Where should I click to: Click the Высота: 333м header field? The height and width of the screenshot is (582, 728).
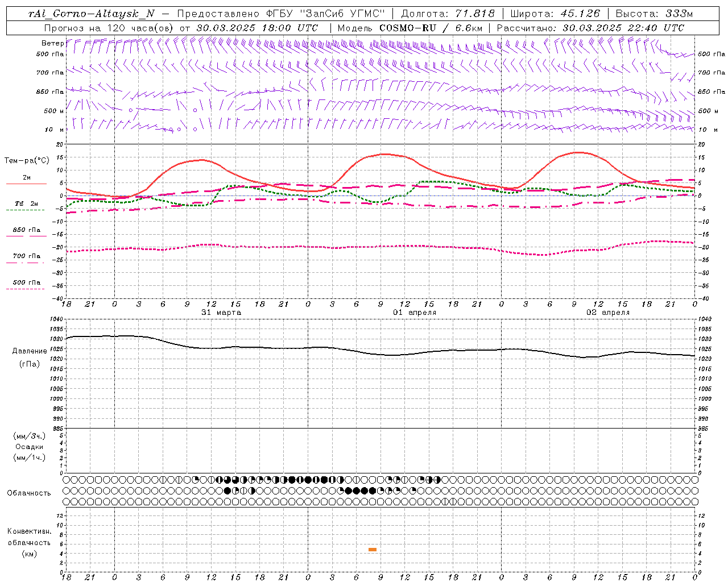coord(655,14)
